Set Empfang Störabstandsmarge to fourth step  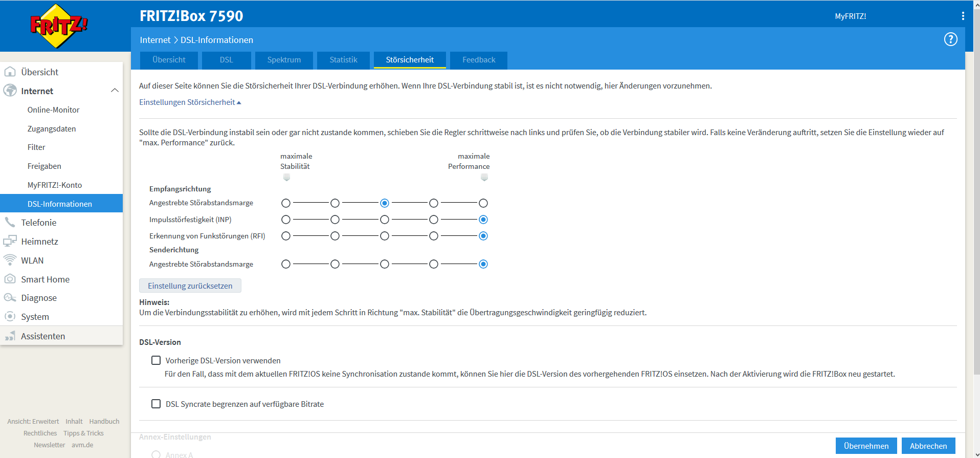click(434, 203)
